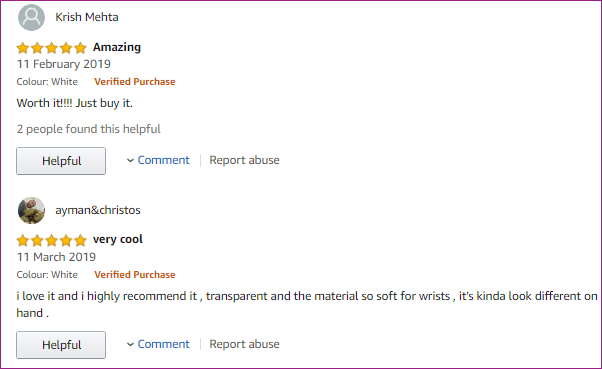Click the star rating on the Amazing review
The image size is (602, 369).
[51, 48]
